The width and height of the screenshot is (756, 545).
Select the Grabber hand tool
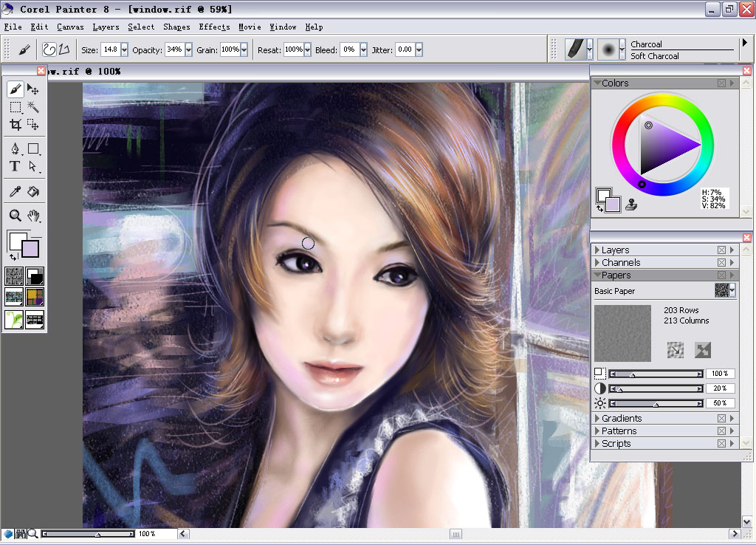pos(32,216)
